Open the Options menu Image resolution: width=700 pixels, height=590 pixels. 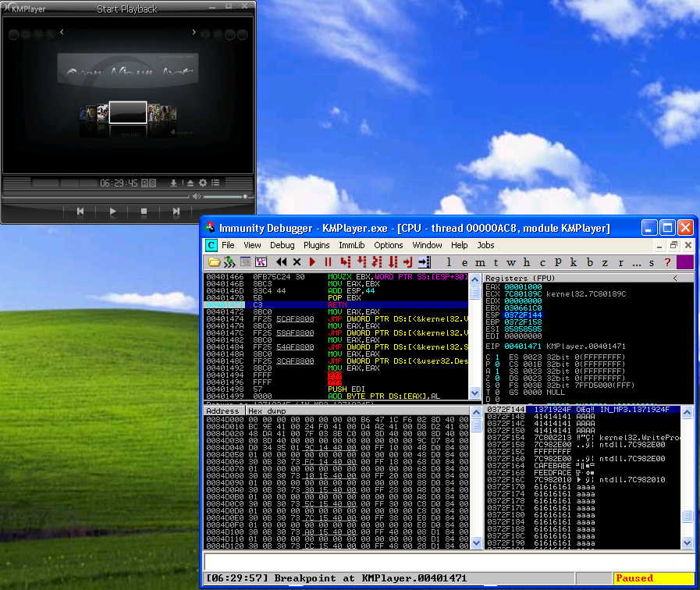pyautogui.click(x=389, y=245)
